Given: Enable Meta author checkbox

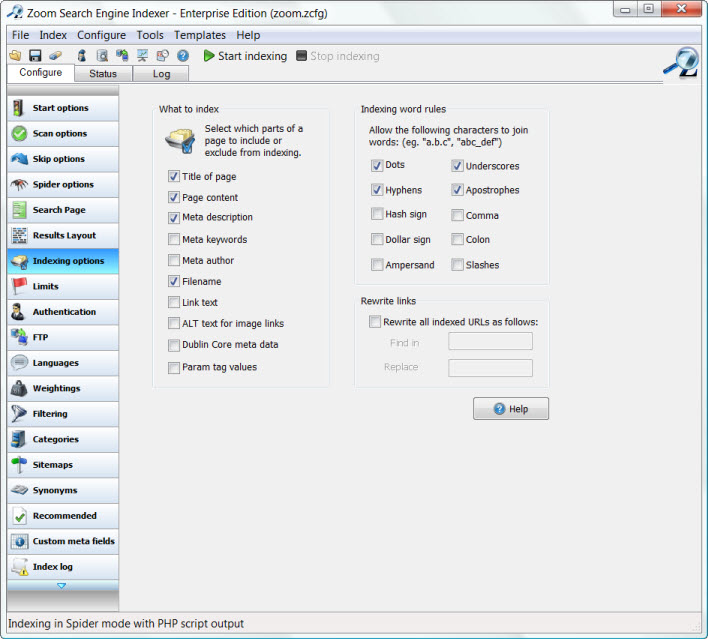Looking at the screenshot, I should pos(174,260).
